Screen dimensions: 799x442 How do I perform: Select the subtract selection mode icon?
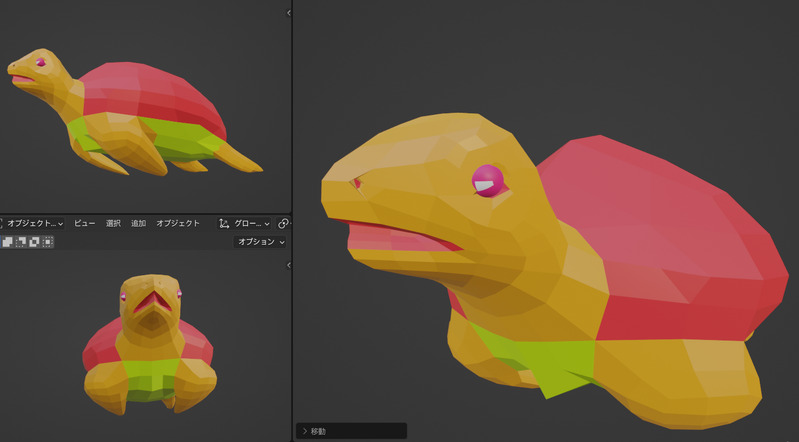click(21, 242)
